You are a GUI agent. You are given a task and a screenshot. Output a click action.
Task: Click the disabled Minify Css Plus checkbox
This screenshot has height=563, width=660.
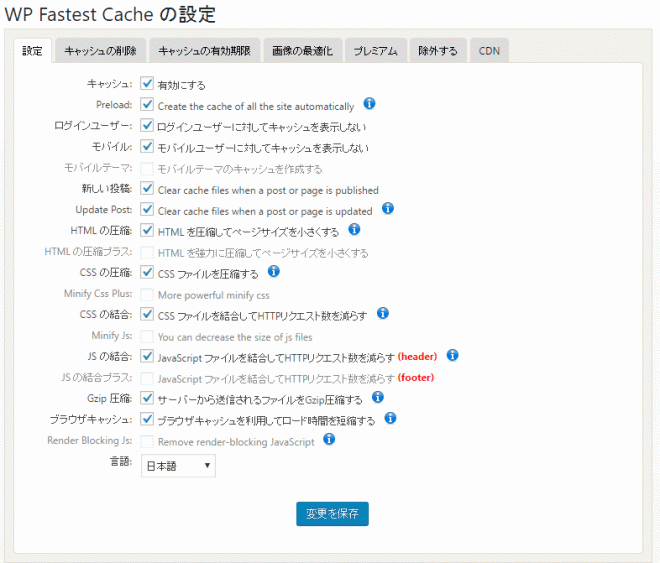[x=147, y=294]
